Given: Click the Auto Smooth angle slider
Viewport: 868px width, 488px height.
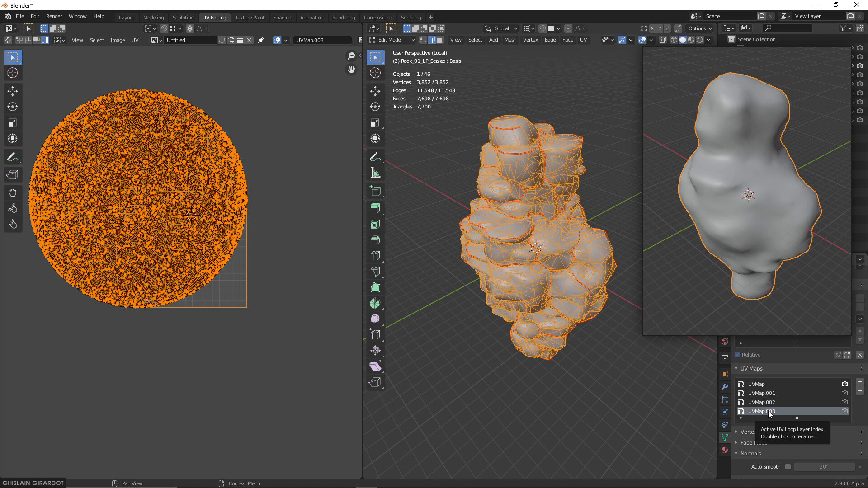Looking at the screenshot, I should pos(824,467).
